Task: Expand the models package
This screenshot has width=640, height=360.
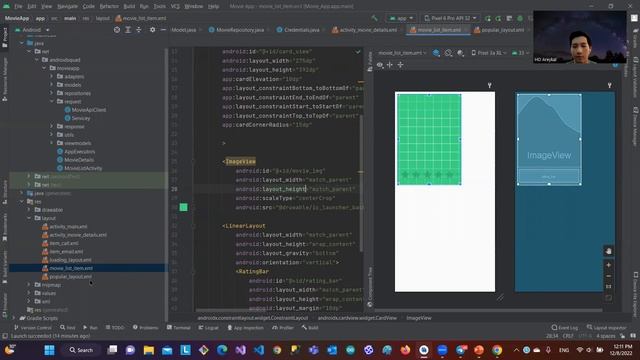Action: coord(52,85)
